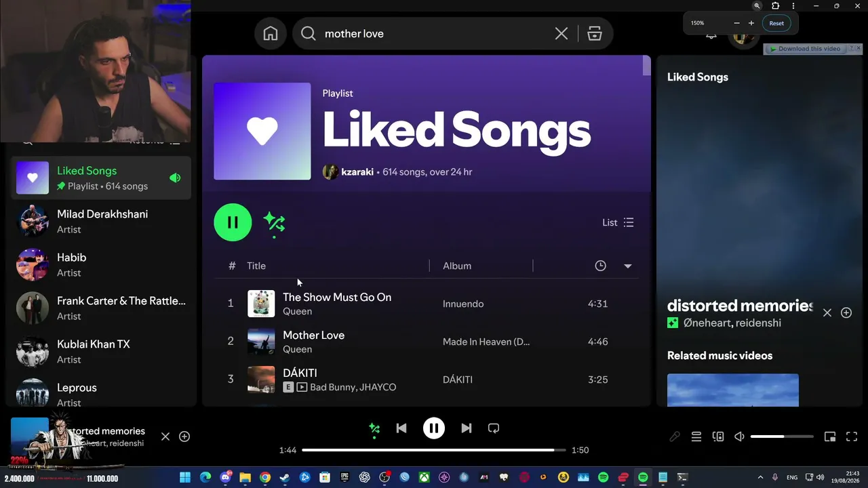The image size is (868, 488).
Task: Decrease browser zoom with minus button
Action: coord(736,23)
